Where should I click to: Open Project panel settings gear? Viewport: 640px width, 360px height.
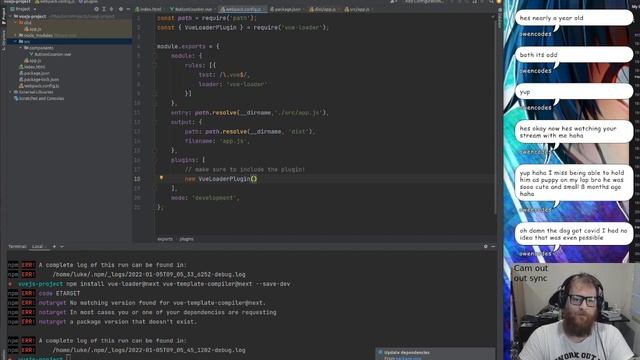tap(121, 9)
